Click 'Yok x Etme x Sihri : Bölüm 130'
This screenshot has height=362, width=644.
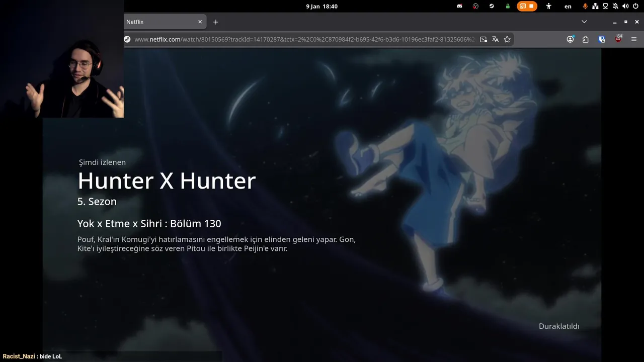coord(149,224)
